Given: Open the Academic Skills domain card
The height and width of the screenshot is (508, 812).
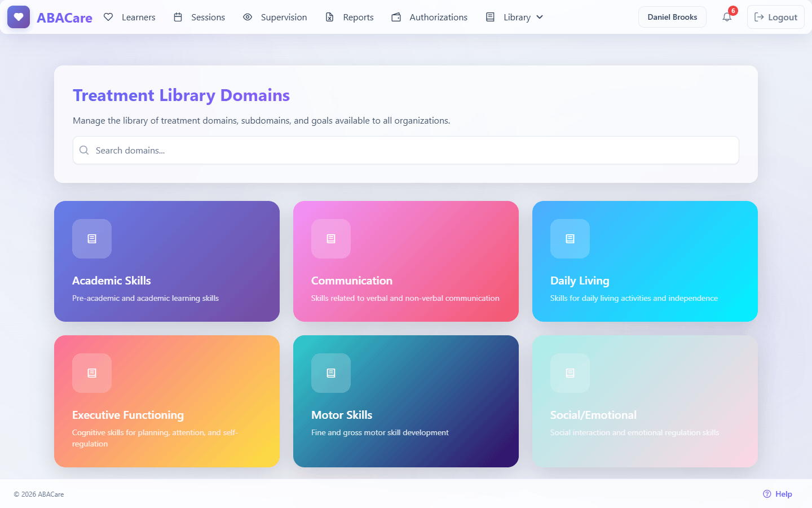Looking at the screenshot, I should [x=167, y=261].
